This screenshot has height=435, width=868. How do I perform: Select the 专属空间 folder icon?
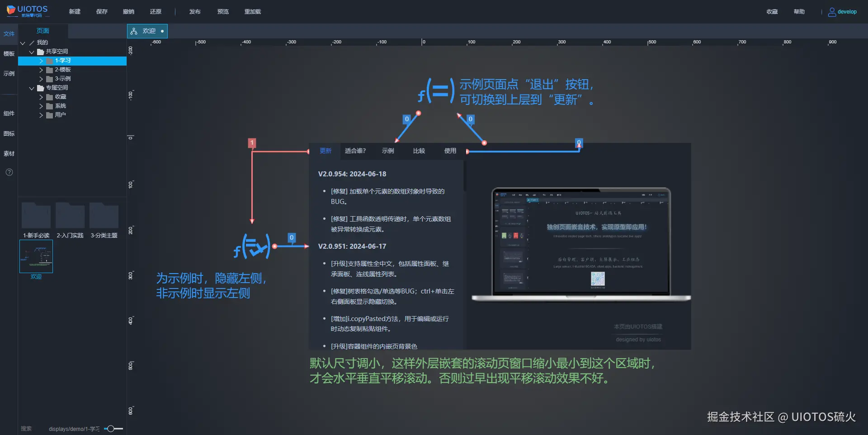click(x=41, y=88)
